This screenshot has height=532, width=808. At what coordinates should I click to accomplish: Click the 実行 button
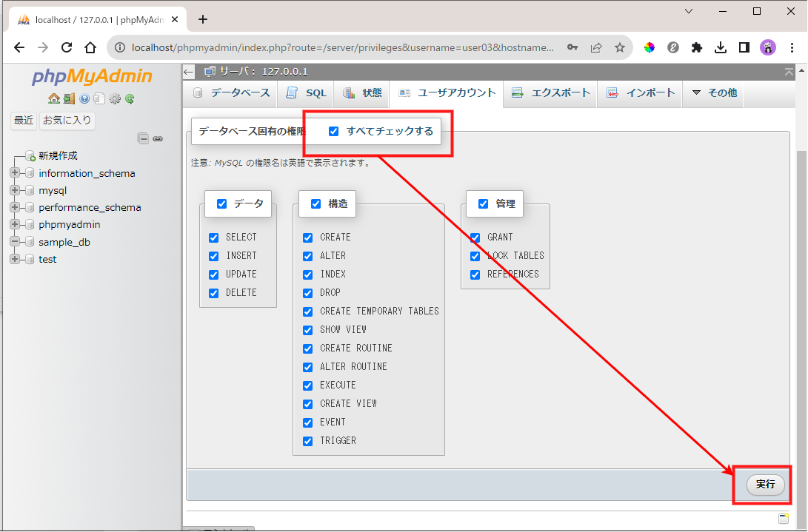pyautogui.click(x=765, y=485)
